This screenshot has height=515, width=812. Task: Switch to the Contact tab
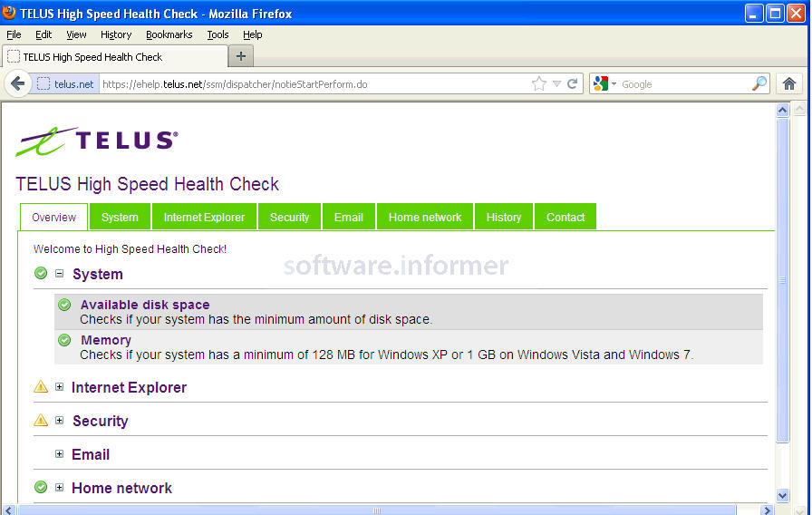click(x=565, y=217)
